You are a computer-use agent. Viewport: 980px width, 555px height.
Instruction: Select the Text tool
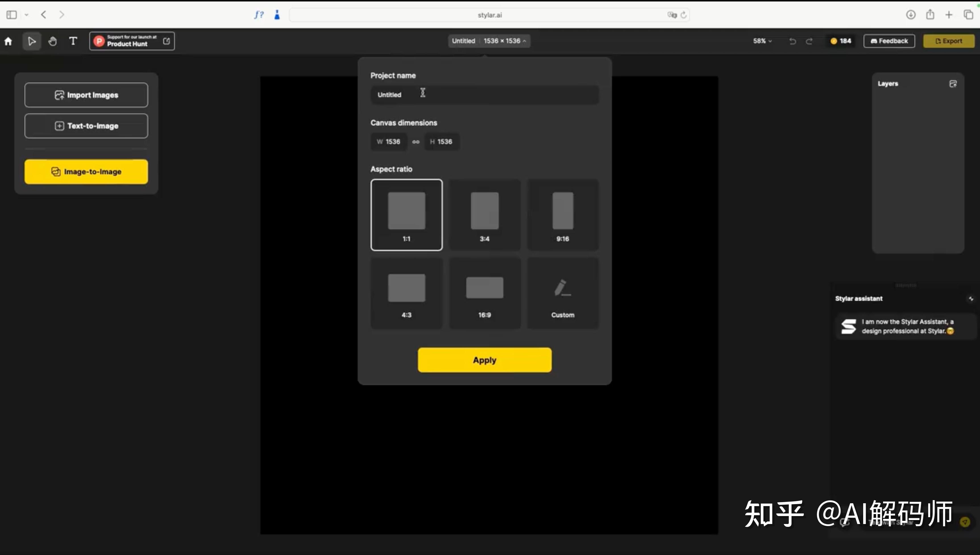click(73, 41)
